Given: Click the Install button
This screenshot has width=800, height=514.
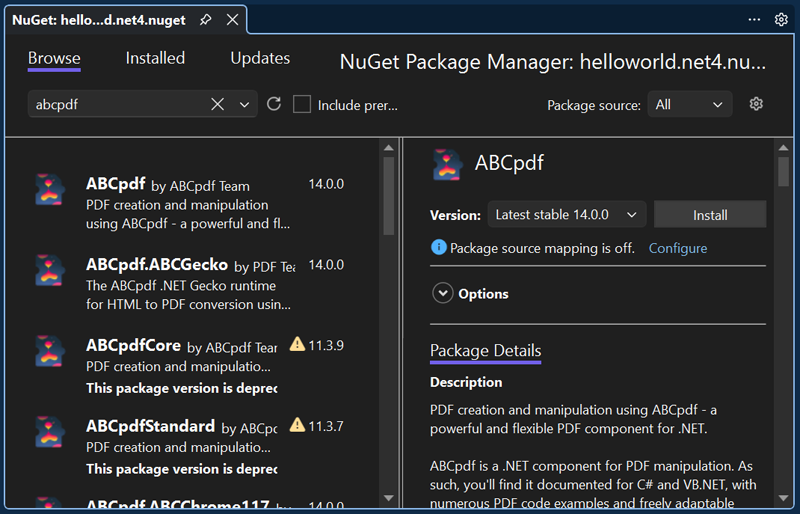Looking at the screenshot, I should (710, 214).
